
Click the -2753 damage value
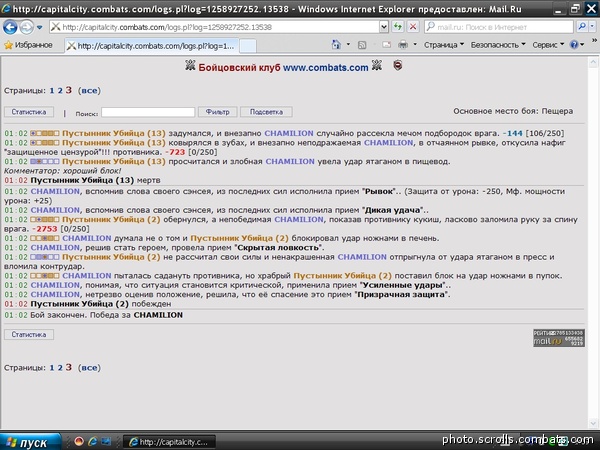[x=45, y=229]
